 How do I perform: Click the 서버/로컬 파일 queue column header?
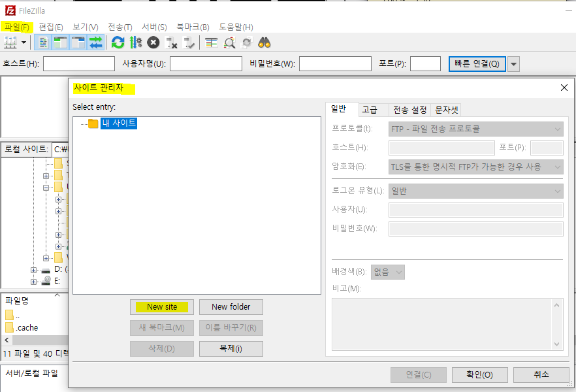[32, 373]
